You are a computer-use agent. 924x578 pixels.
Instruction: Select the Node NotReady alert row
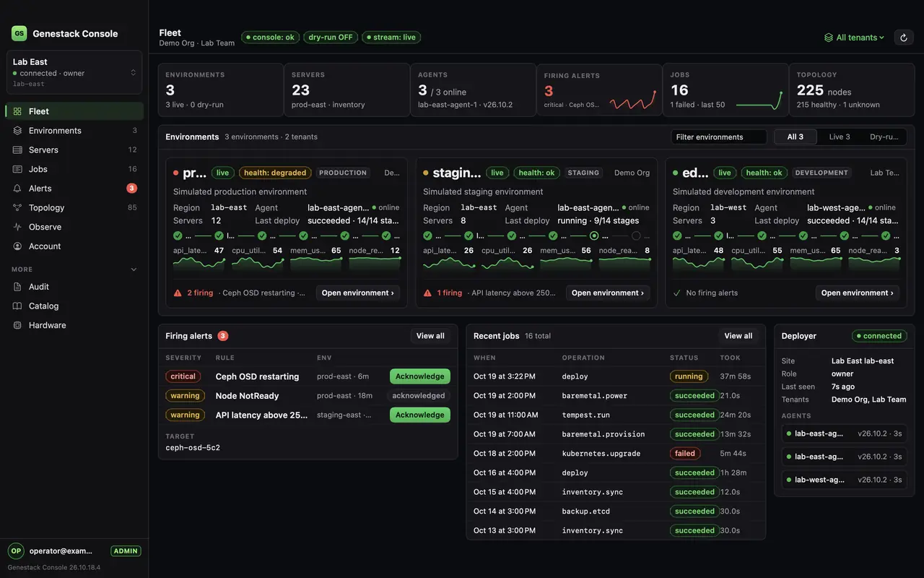click(x=308, y=396)
